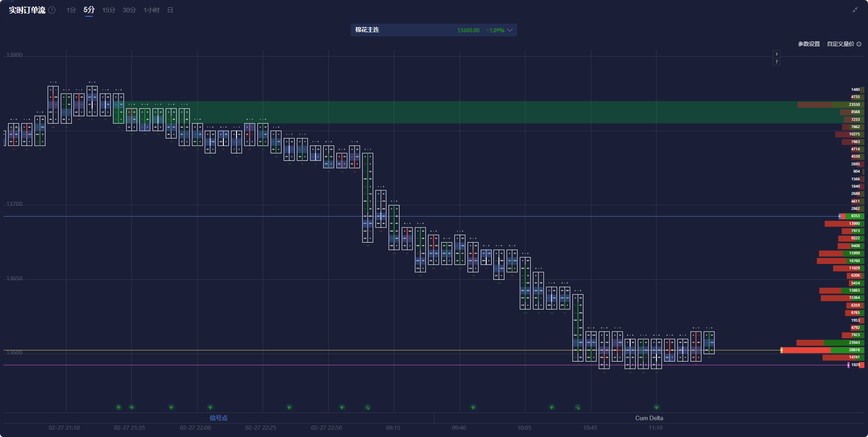The height and width of the screenshot is (437, 868).
Task: Click the help icon beside 实时订单流
Action: point(52,10)
